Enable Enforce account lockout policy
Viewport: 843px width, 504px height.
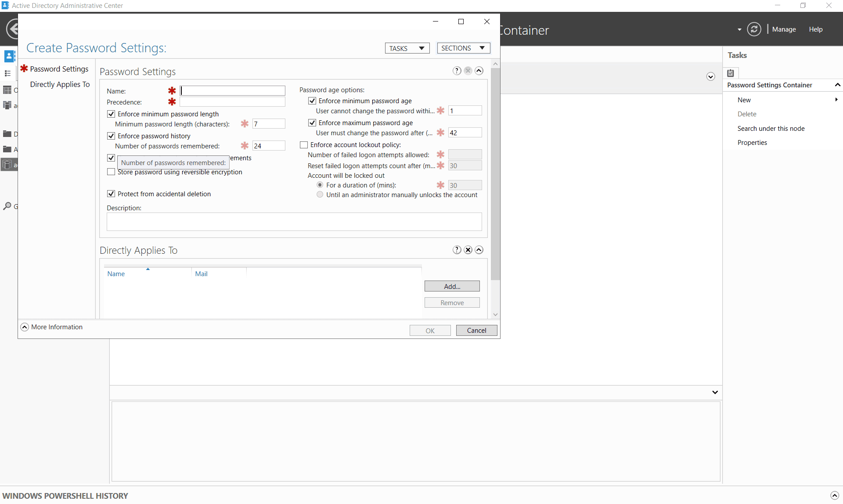pyautogui.click(x=303, y=144)
